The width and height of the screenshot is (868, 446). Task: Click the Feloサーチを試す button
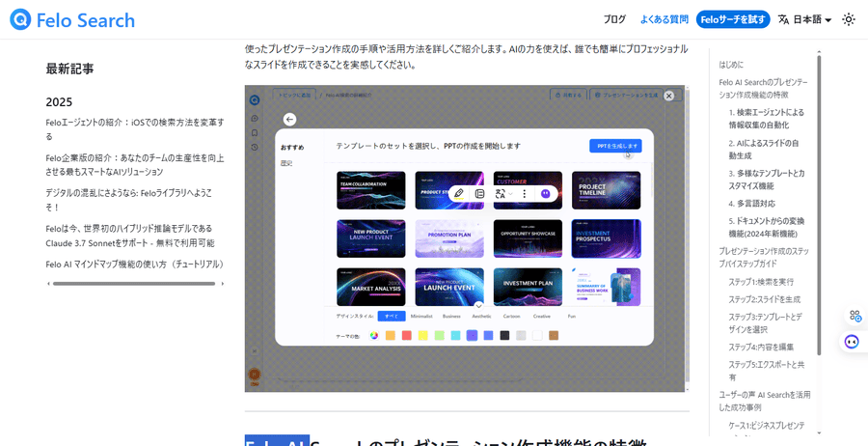tap(733, 19)
